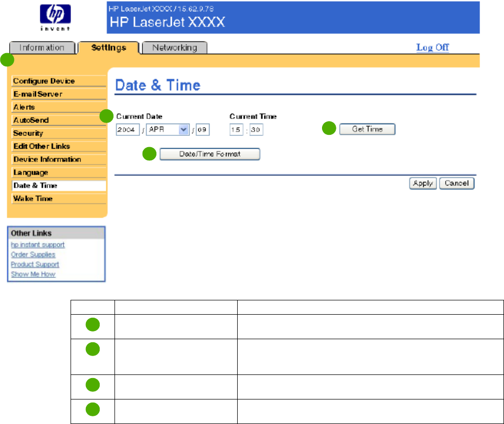Click the year field showing 2004
This screenshot has height=424, width=504.
127,130
